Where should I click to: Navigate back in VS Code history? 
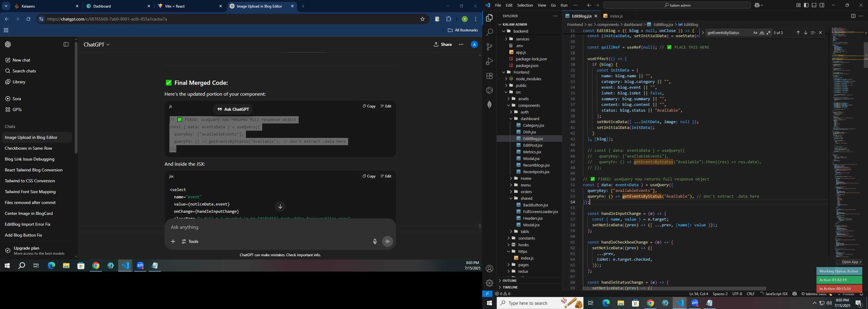[x=589, y=5]
